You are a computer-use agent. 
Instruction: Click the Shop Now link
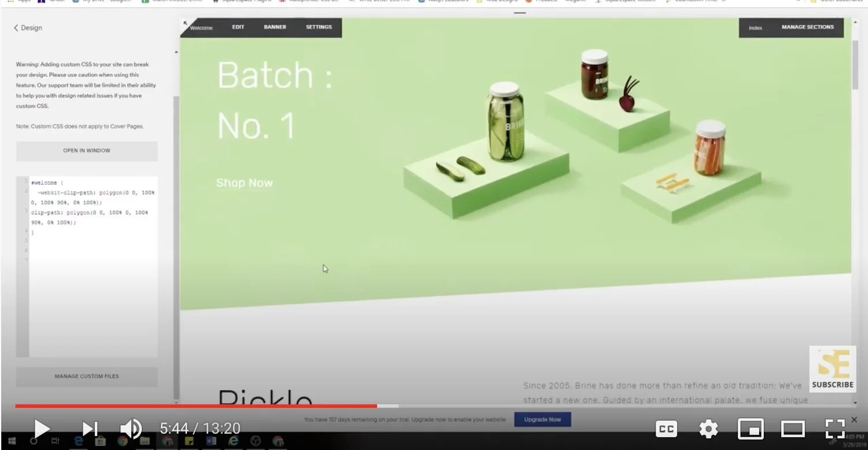tap(244, 183)
